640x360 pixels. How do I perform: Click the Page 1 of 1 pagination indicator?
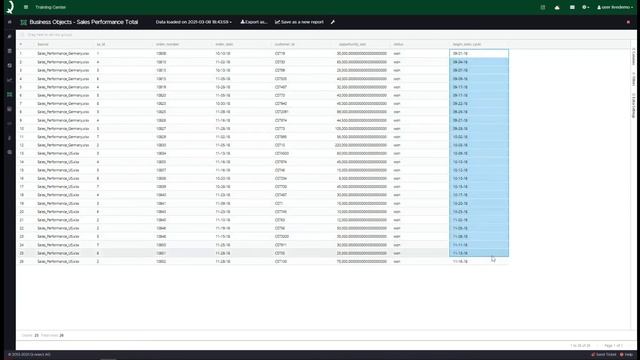tap(613, 346)
